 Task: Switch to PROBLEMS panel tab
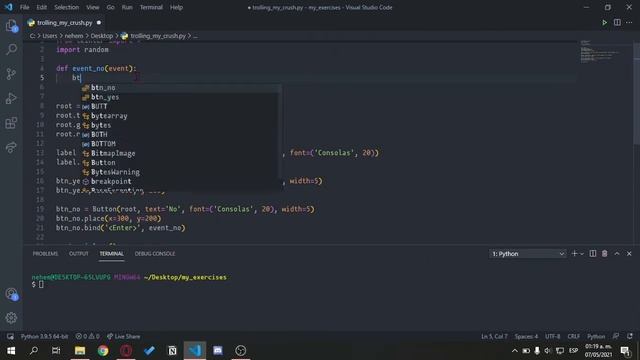click(45, 253)
